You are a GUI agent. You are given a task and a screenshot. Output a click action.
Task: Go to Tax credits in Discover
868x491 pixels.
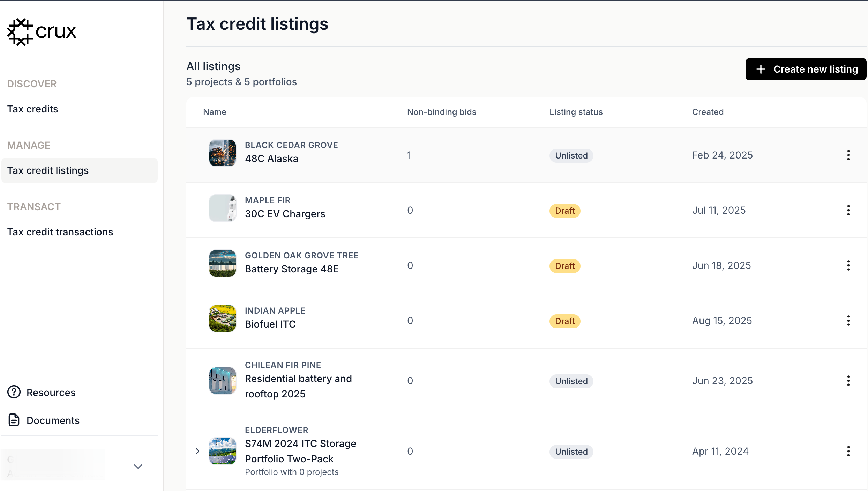pyautogui.click(x=32, y=109)
